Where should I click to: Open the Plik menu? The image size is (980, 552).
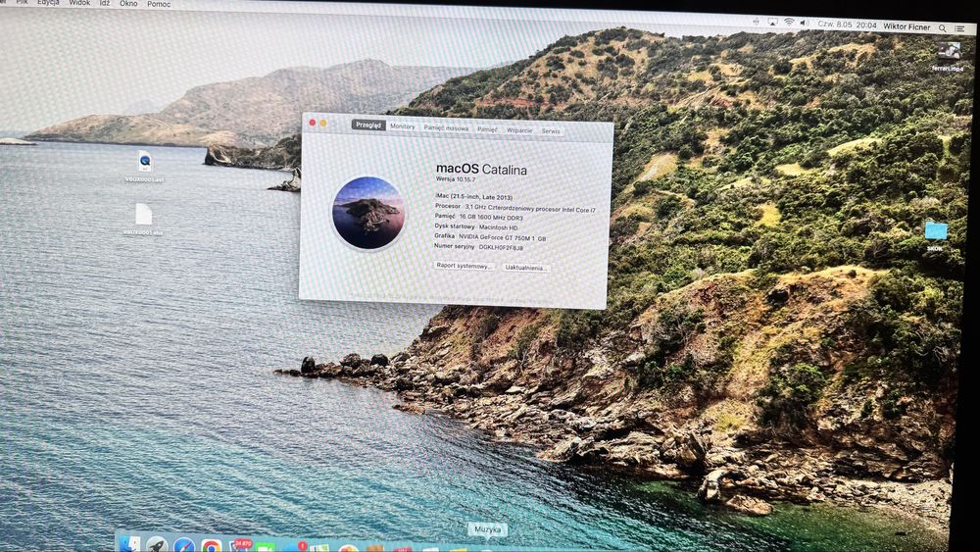tap(22, 3)
